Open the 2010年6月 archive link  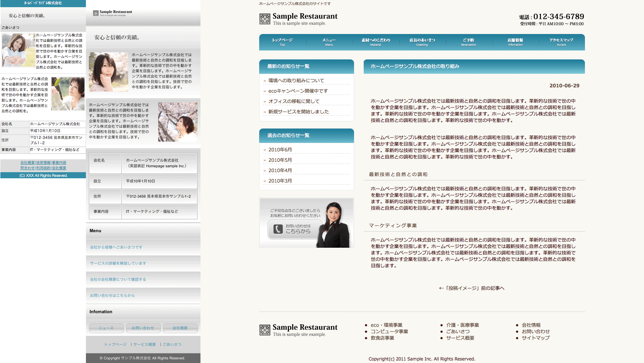280,150
